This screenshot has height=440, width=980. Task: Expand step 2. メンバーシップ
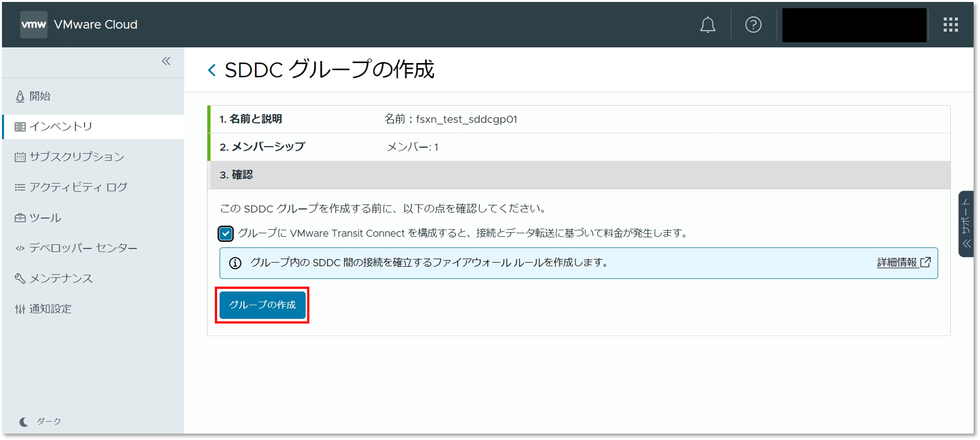(x=579, y=147)
